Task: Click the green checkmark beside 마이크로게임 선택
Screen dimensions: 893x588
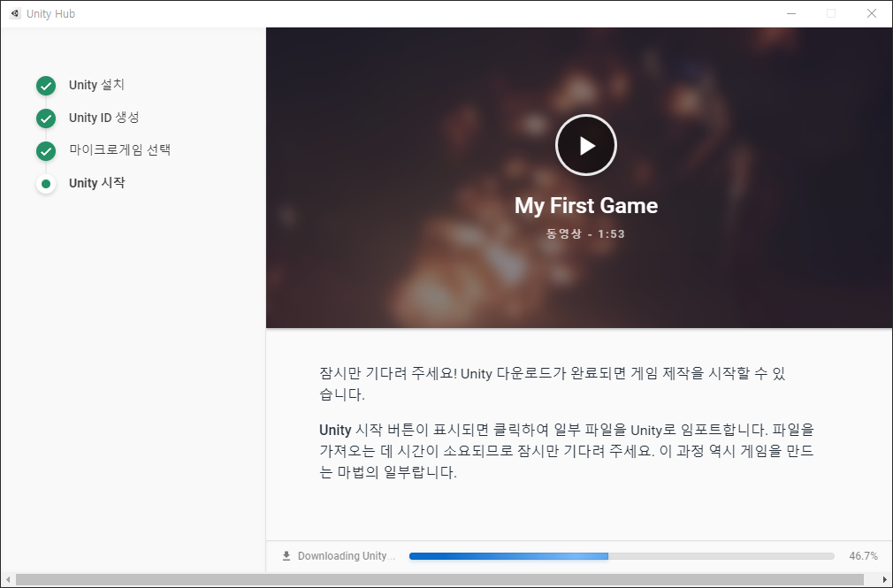Action: (x=46, y=151)
